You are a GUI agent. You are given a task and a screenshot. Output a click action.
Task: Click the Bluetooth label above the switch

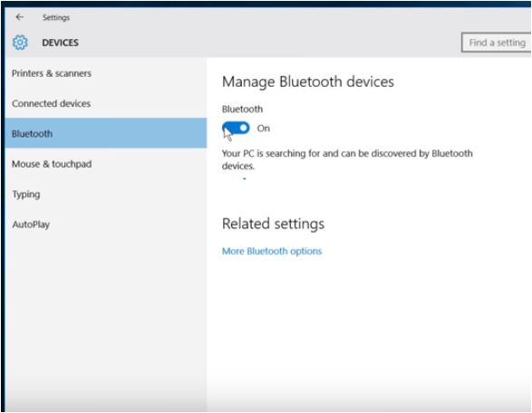point(242,109)
